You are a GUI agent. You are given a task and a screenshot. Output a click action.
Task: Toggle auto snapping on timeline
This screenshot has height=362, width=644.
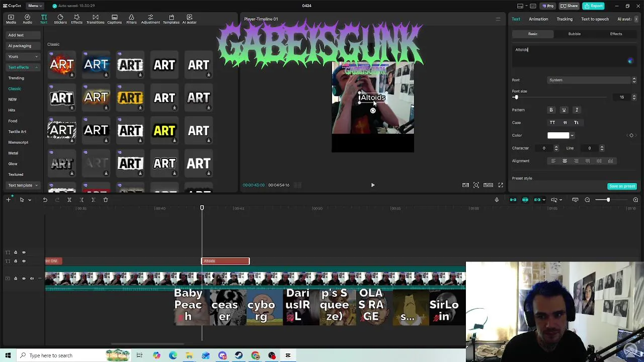525,200
